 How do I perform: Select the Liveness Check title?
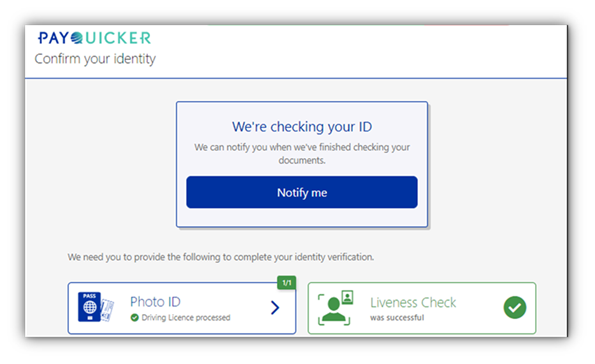coord(413,303)
